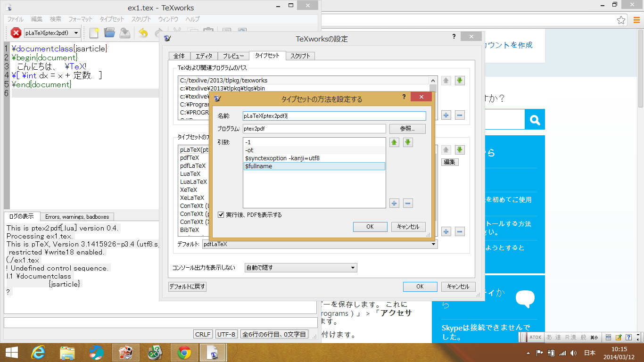This screenshot has width=644, height=362.
Task: Open Chrome from the taskbar
Action: (184, 353)
